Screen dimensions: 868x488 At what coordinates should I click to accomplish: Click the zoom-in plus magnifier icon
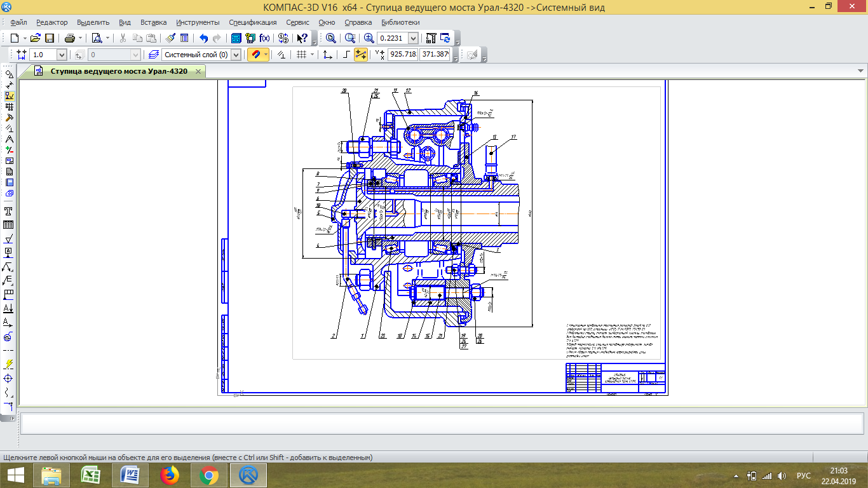tap(369, 38)
